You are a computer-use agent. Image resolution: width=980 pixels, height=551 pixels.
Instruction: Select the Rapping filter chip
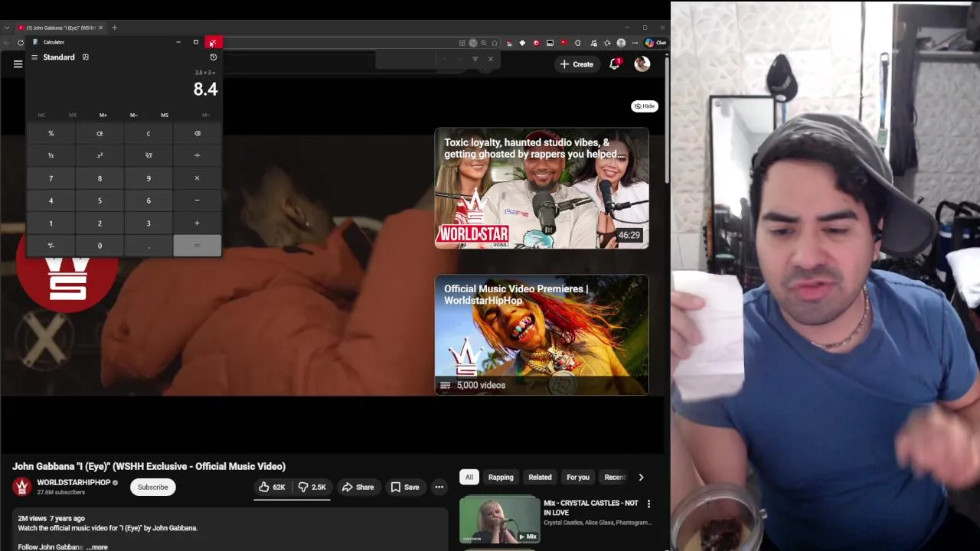tap(501, 477)
